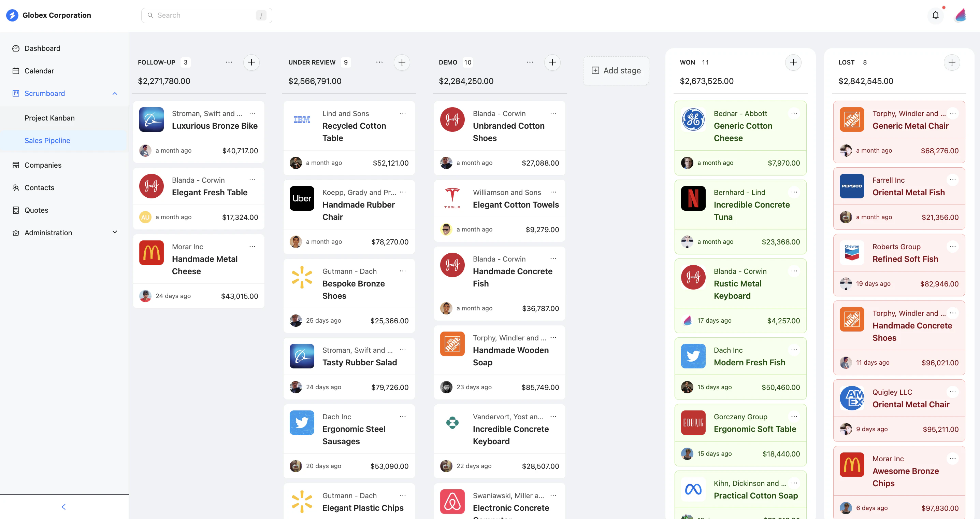The image size is (980, 519).
Task: Click the plus icon in Lost column
Action: coord(951,62)
